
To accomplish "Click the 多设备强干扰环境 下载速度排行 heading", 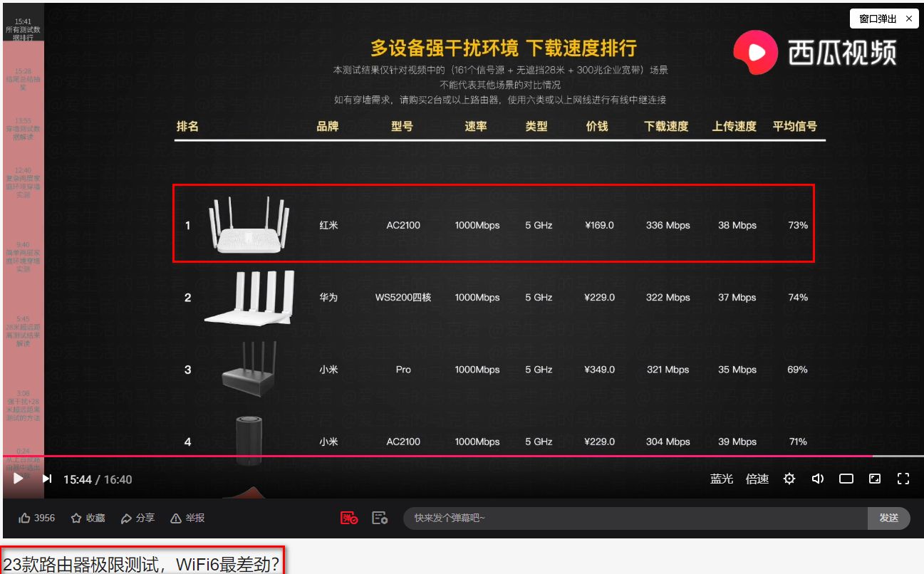I will tap(503, 48).
